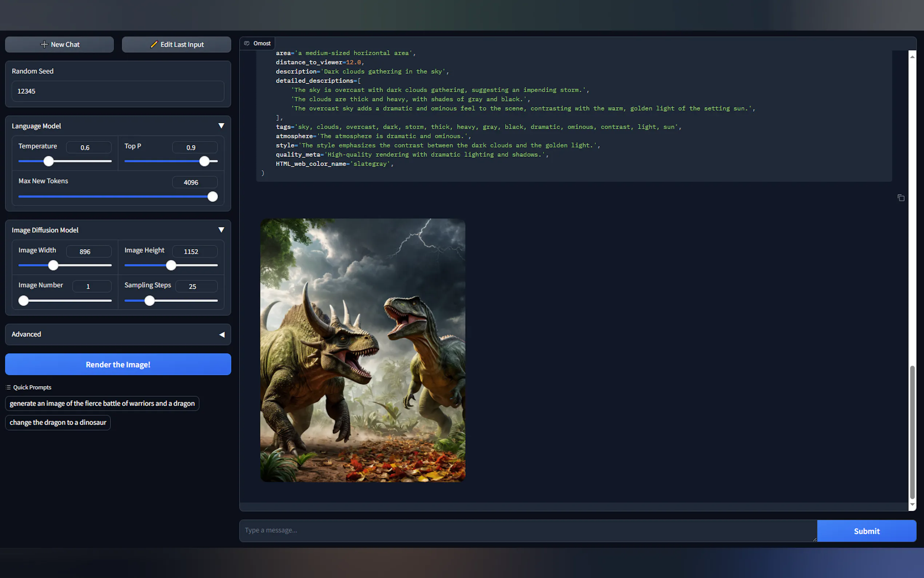Click the scrollbar up arrow in chat

pyautogui.click(x=912, y=56)
